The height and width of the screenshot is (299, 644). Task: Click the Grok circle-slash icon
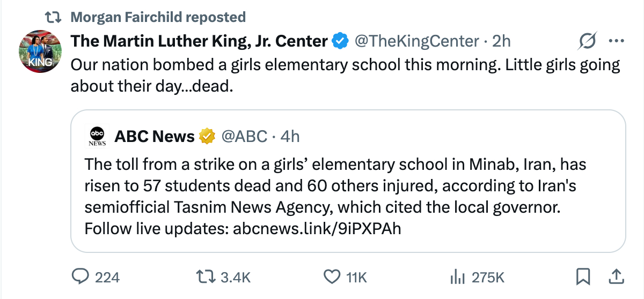587,41
